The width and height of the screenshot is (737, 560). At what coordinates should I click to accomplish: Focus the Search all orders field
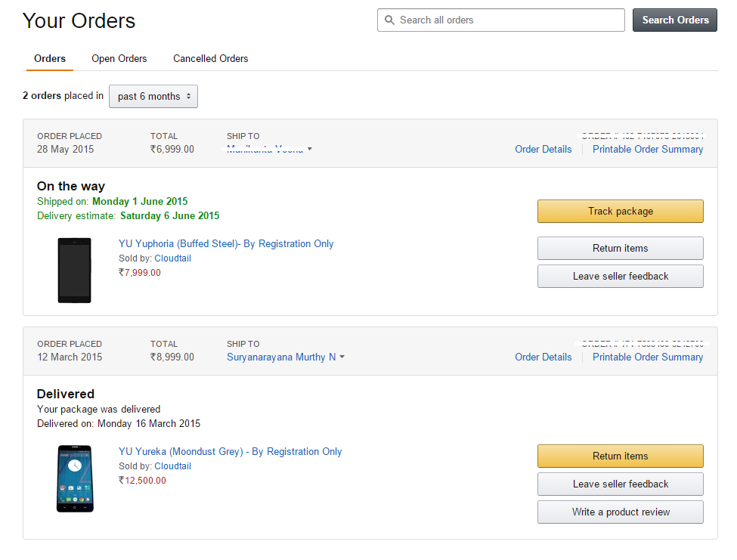(x=501, y=20)
